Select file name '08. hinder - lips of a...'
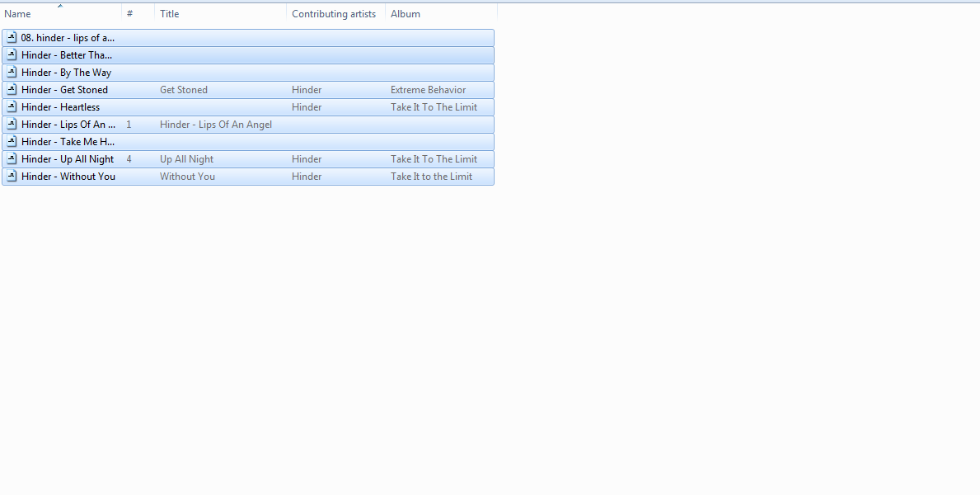Image resolution: width=980 pixels, height=495 pixels. point(68,38)
